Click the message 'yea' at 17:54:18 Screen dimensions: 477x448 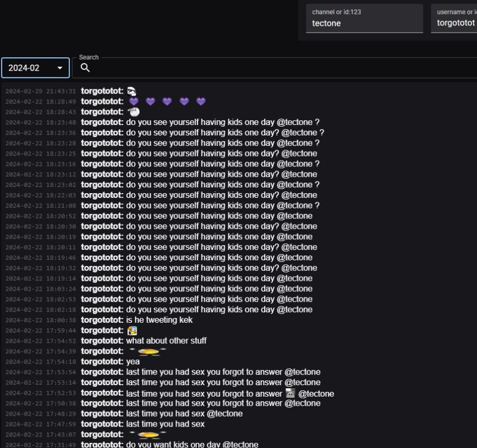tap(133, 362)
